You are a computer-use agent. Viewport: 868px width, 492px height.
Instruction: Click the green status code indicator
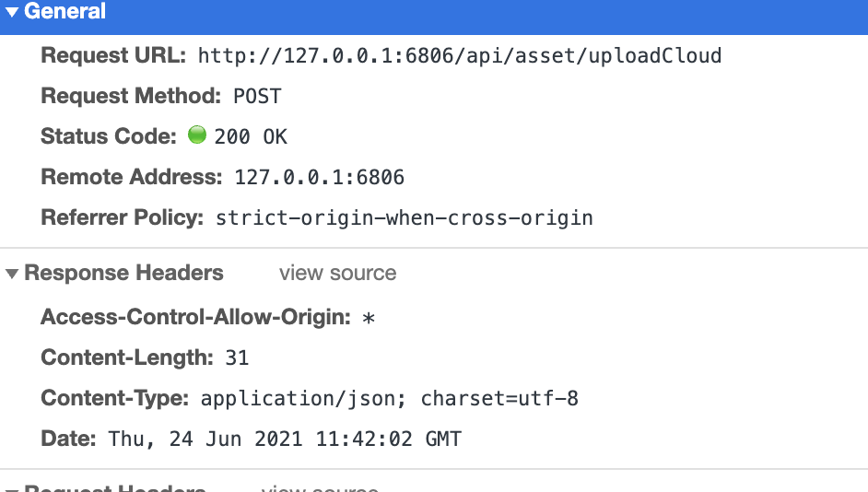point(196,136)
